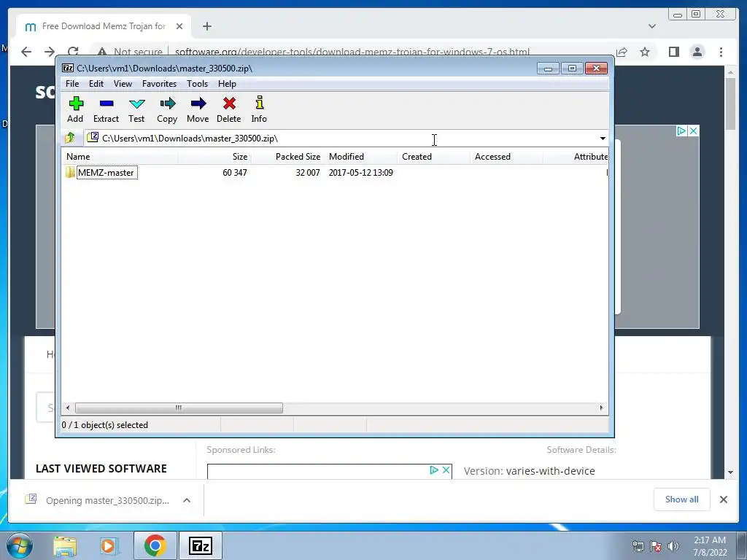This screenshot has height=560, width=747.
Task: Open the Edit menu
Action: [96, 84]
